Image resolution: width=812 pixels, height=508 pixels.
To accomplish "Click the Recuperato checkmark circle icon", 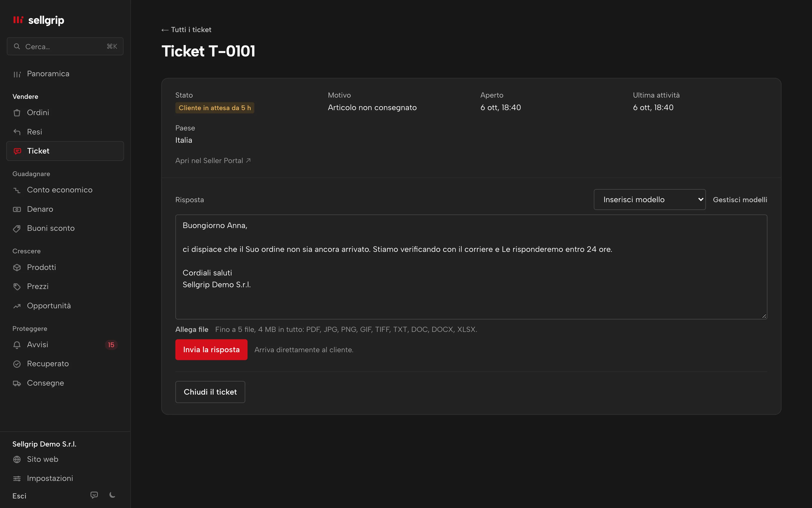I will 17,364.
